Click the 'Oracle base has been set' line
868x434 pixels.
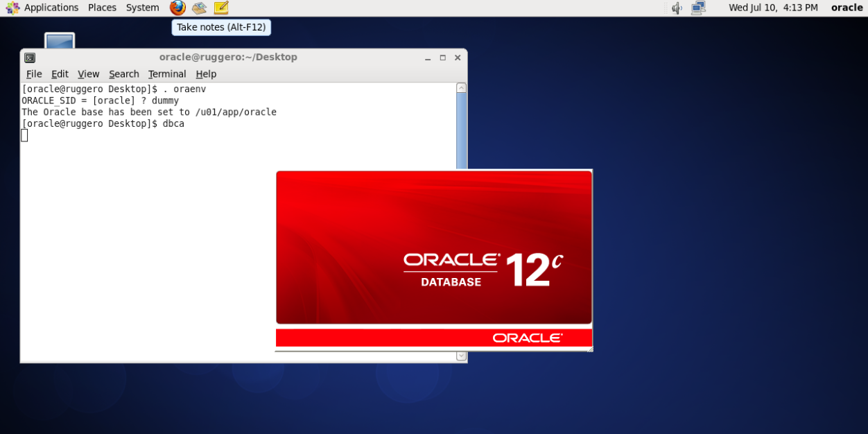tap(149, 112)
